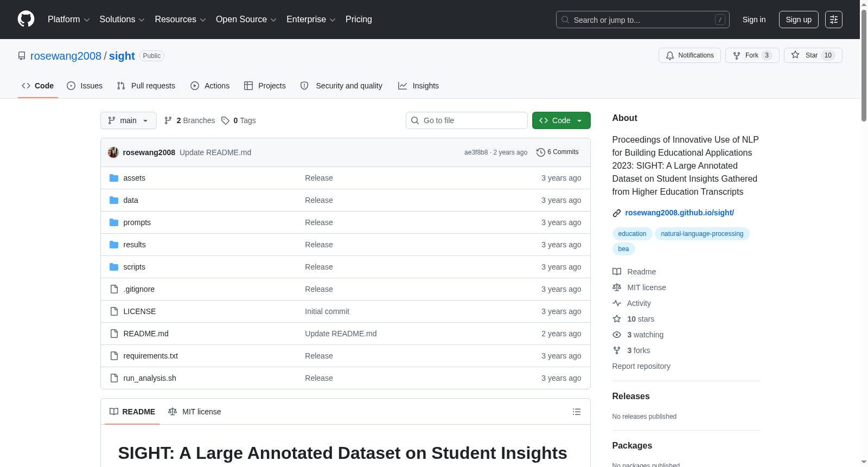The height and width of the screenshot is (467, 868).
Task: Open rosewang2008.github.io/sight/ website link
Action: click(x=680, y=213)
